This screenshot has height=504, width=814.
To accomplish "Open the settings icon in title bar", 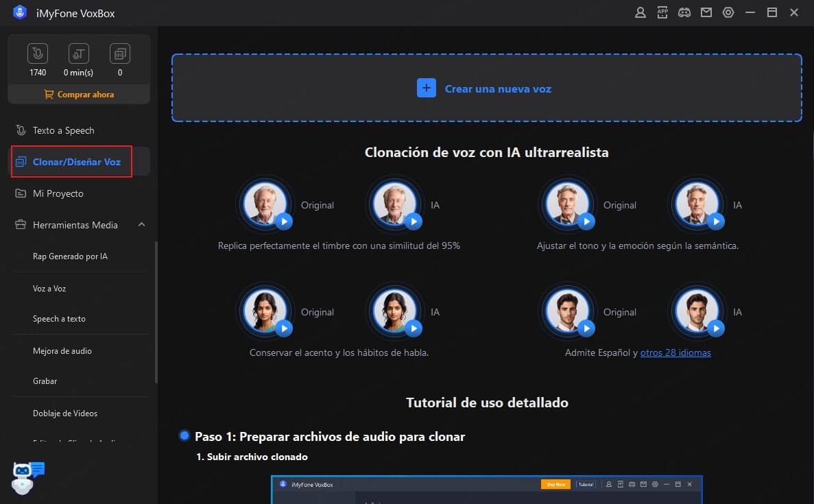I will pos(728,13).
